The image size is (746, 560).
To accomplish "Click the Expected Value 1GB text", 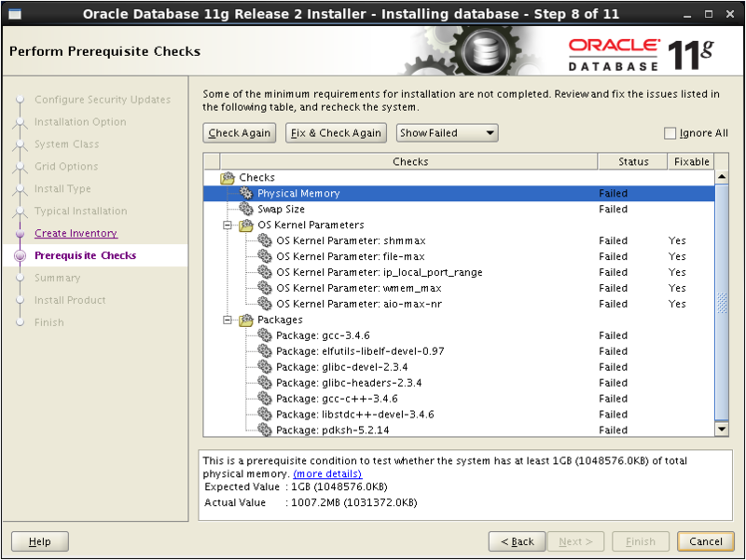I will (x=338, y=486).
